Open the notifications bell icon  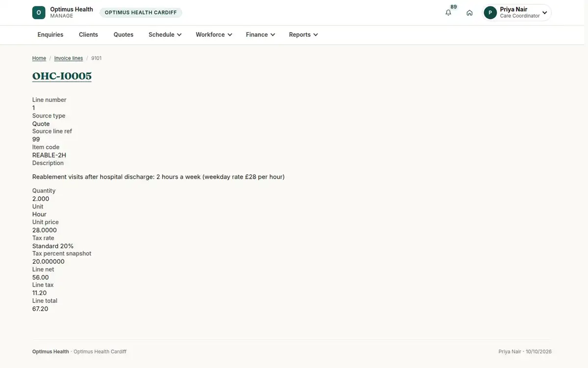(448, 13)
